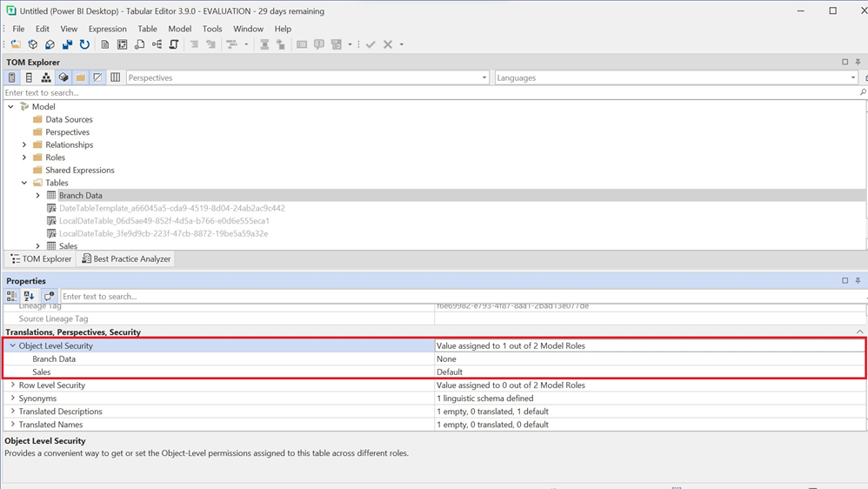Viewport: 868px width, 489px height.
Task: Click Properties search field
Action: point(462,297)
